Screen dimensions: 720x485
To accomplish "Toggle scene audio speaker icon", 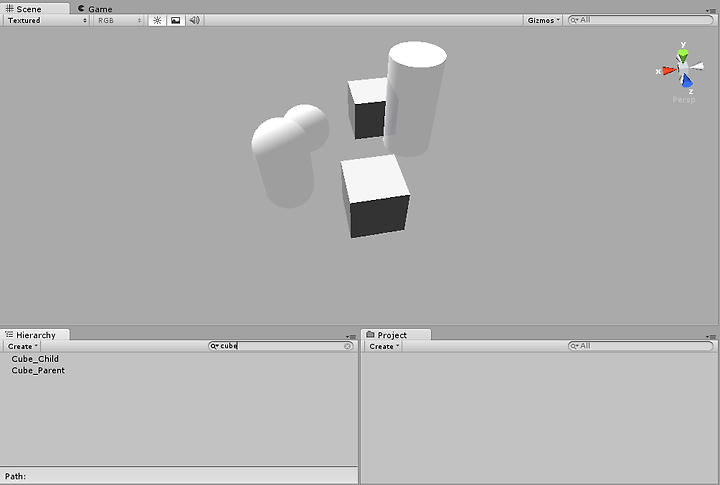I will (195, 20).
